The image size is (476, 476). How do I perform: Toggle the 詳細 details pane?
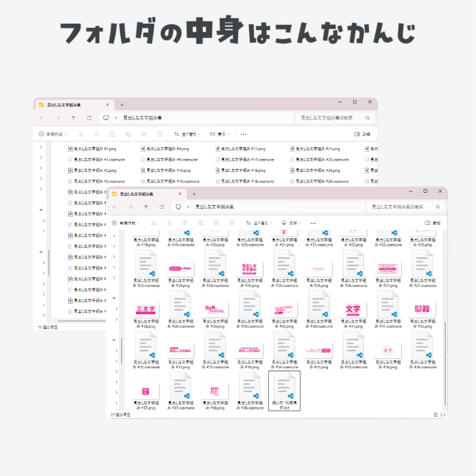431,223
